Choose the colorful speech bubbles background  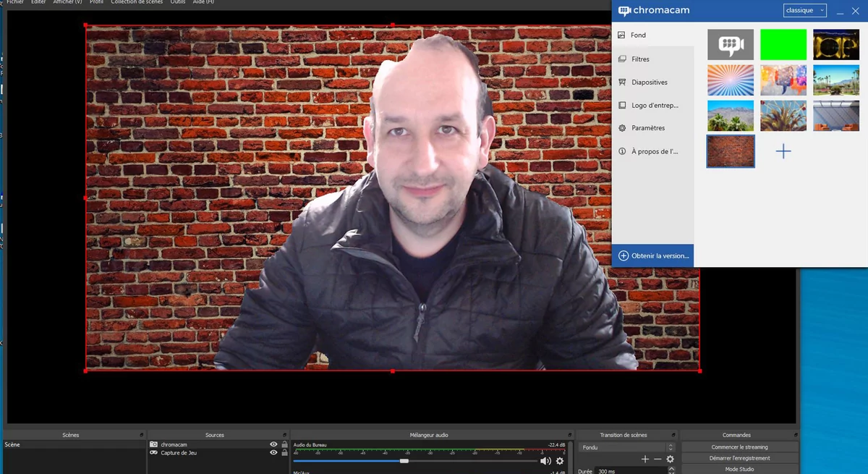tap(783, 80)
